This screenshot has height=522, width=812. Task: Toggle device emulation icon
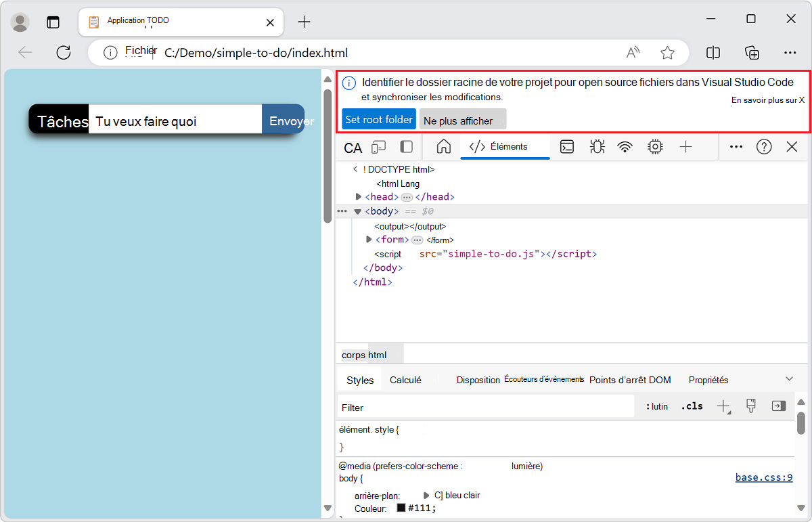coord(378,147)
